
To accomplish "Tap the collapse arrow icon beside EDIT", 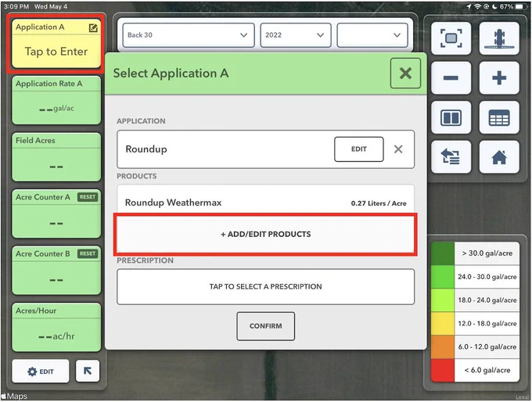I will coord(88,371).
